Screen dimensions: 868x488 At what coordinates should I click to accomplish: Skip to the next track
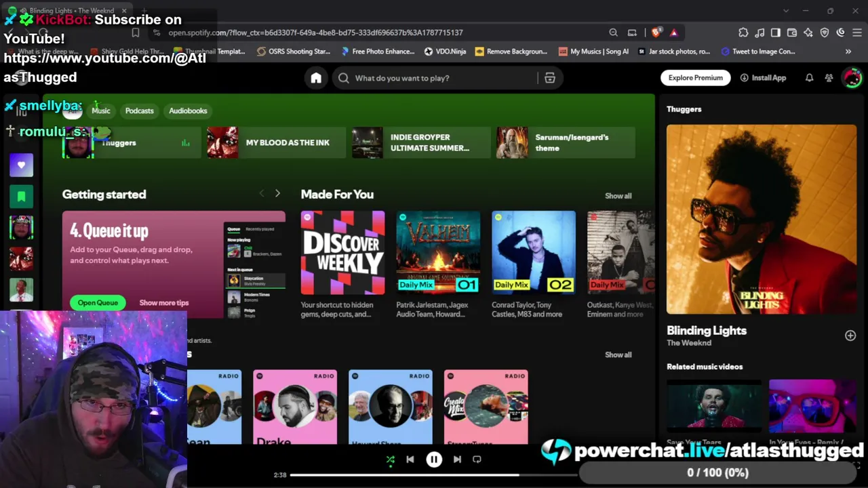tap(457, 460)
